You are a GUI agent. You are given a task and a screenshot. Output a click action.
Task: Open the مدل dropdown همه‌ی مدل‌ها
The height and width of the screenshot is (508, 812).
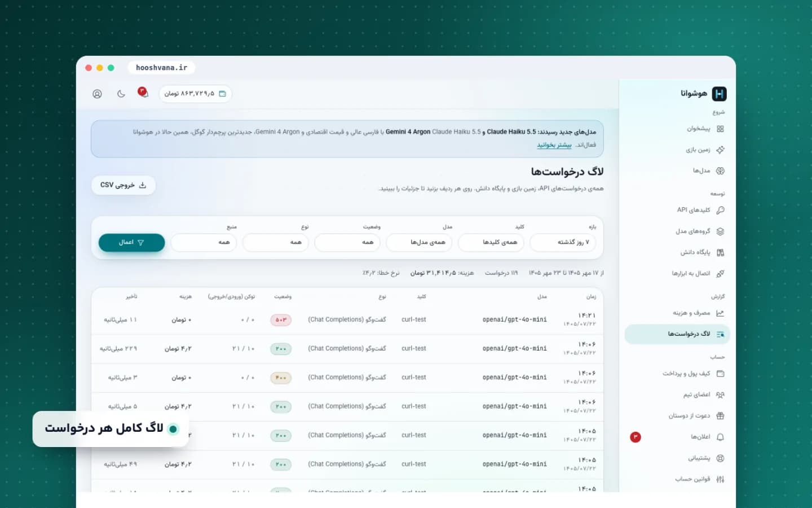419,242
